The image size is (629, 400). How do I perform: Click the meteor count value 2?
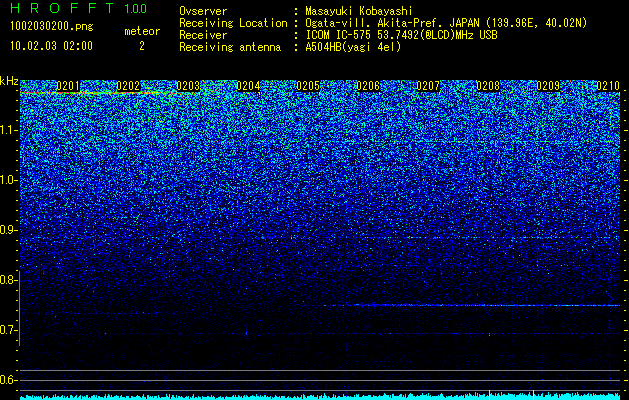pos(142,46)
